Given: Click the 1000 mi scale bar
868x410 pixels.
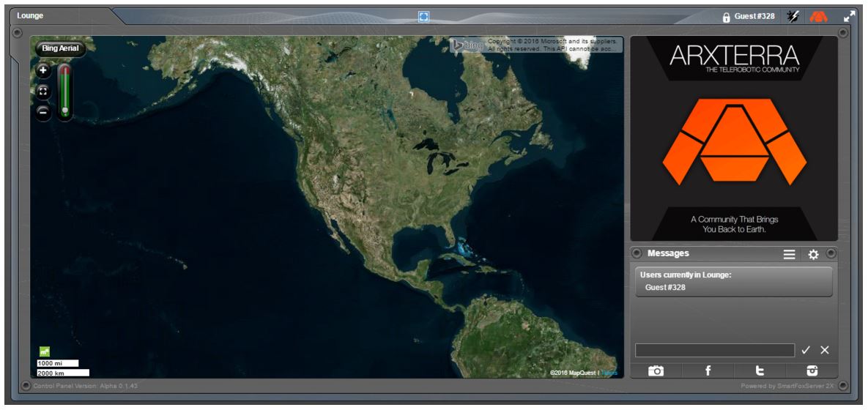Looking at the screenshot, I should 58,364.
